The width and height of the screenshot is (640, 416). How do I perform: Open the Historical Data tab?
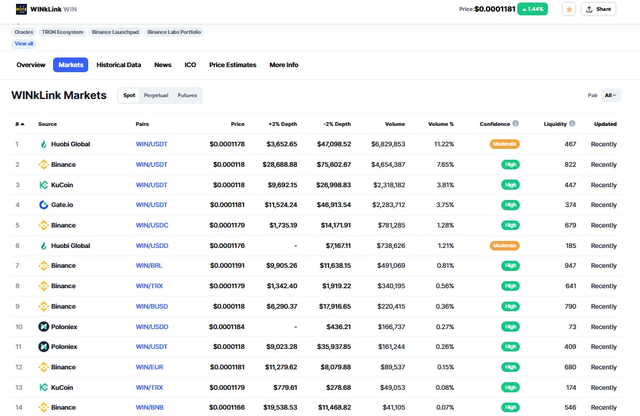tap(119, 65)
